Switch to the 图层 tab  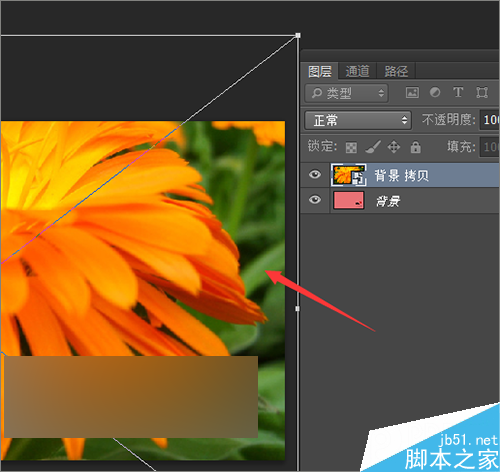click(319, 71)
